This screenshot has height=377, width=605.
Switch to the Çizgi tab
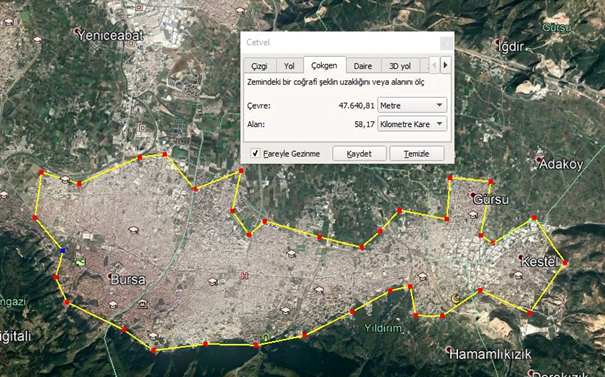tap(259, 66)
